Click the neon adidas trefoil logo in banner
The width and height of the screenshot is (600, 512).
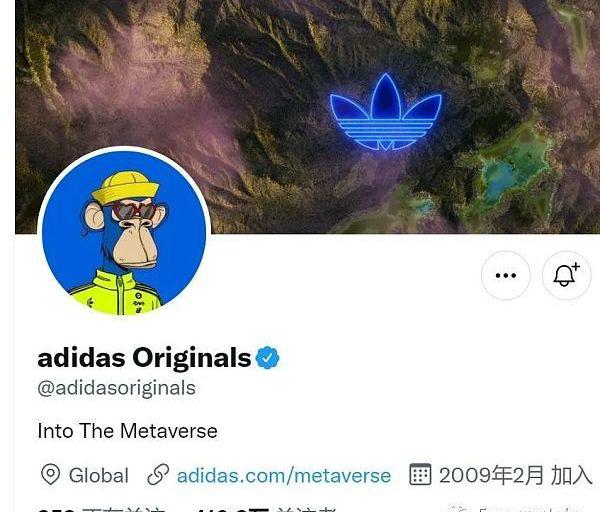tap(386, 112)
